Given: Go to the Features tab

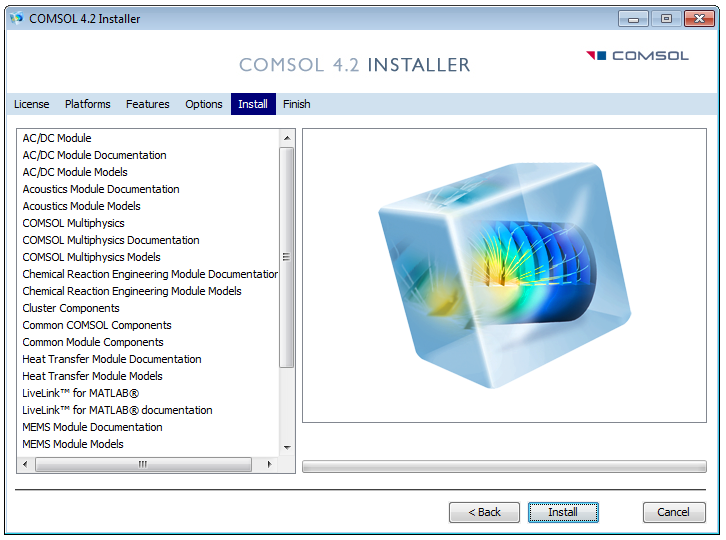Looking at the screenshot, I should 148,104.
